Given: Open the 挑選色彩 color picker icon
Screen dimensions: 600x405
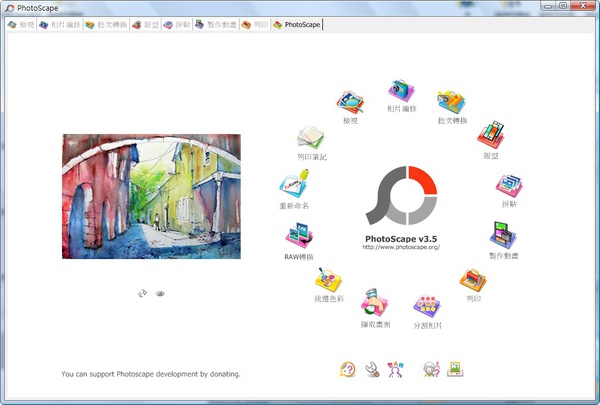Looking at the screenshot, I should tap(328, 280).
